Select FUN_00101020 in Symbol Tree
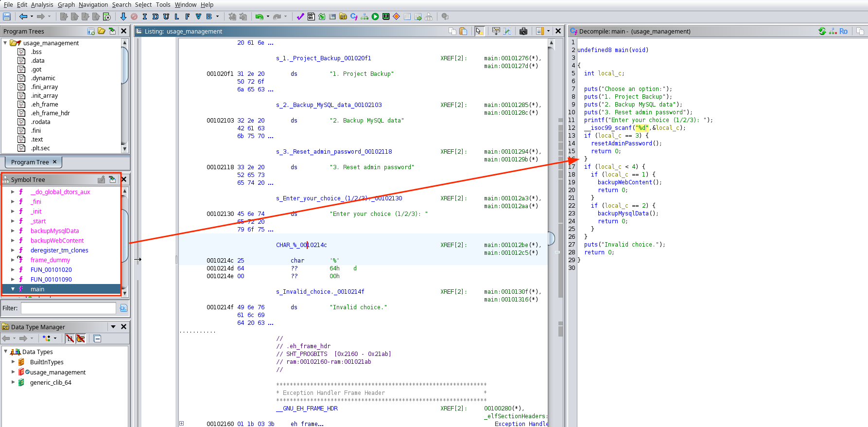 point(51,269)
